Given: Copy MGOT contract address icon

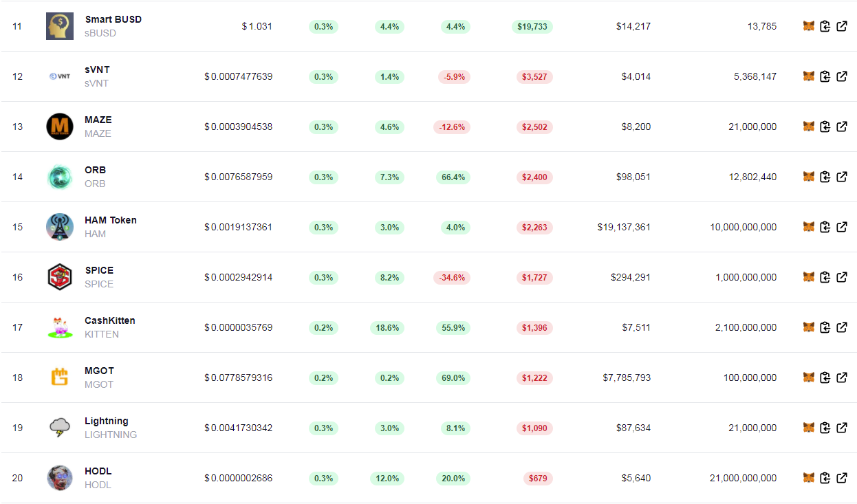Looking at the screenshot, I should point(825,377).
